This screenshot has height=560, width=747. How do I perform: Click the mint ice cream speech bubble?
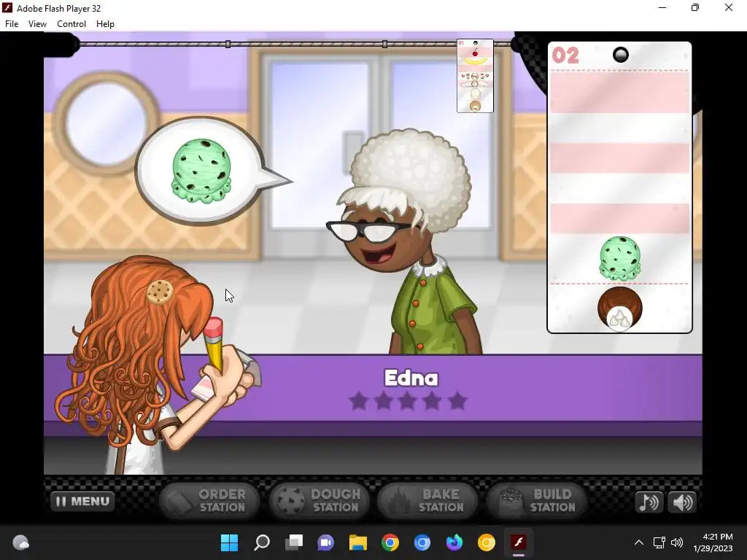[x=201, y=171]
